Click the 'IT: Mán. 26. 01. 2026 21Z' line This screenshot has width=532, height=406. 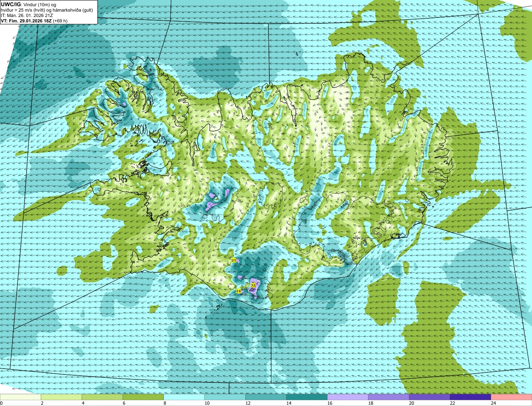point(27,15)
